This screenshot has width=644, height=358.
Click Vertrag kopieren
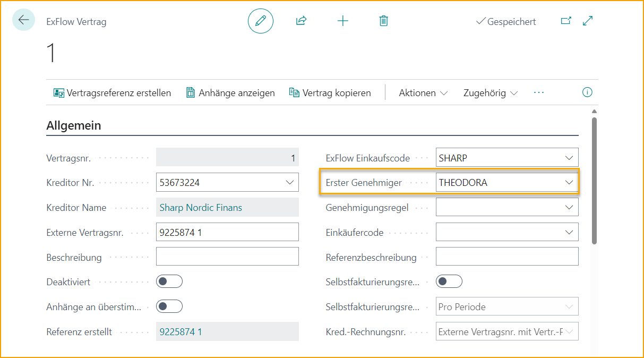click(330, 92)
